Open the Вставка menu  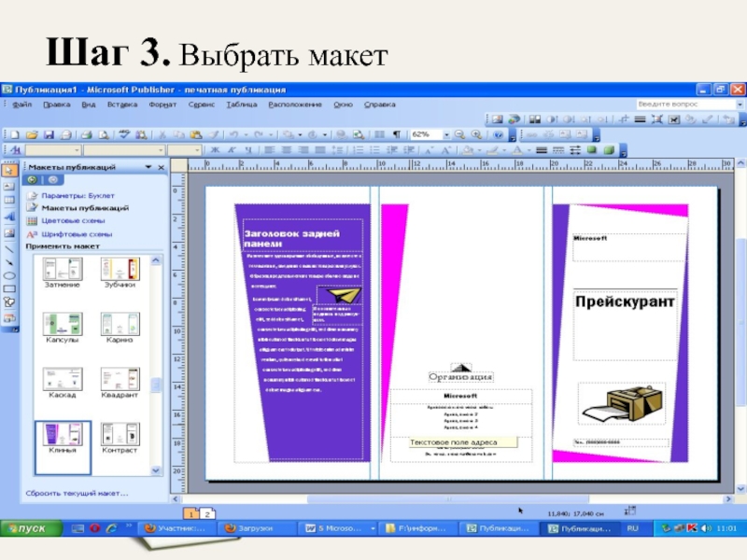pos(122,105)
